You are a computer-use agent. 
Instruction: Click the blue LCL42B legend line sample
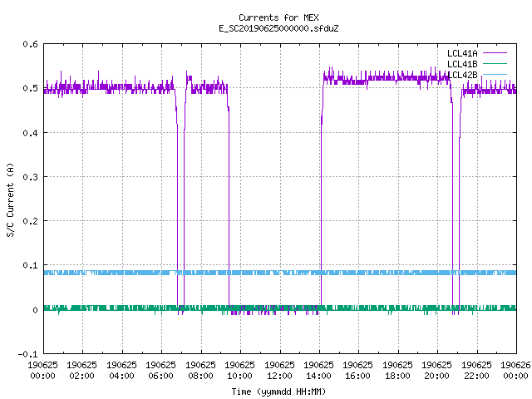[495, 74]
